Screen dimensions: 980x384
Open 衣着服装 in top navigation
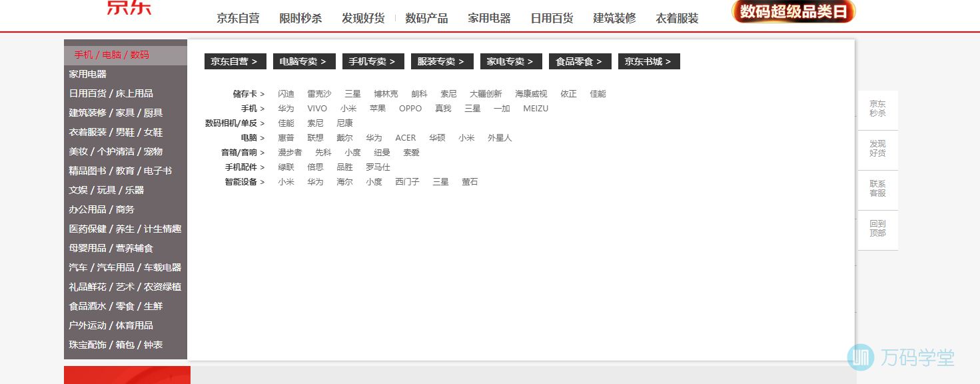coord(677,19)
